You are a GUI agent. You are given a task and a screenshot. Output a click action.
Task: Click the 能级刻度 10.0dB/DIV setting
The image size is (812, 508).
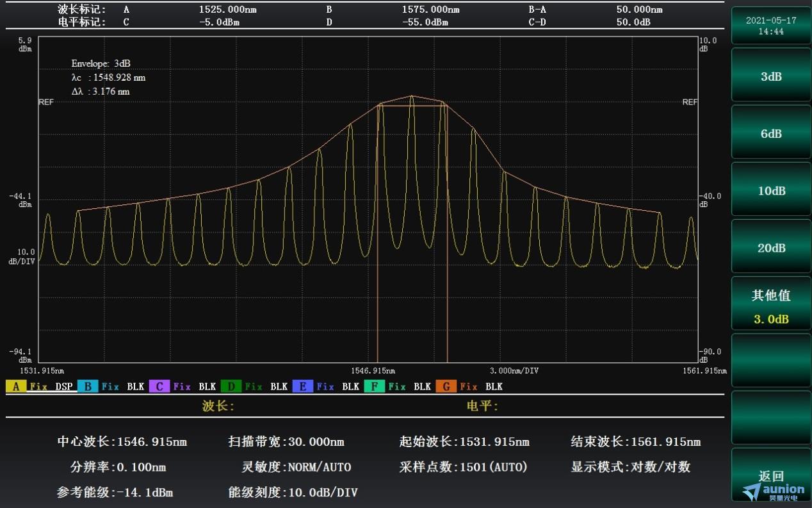(293, 493)
